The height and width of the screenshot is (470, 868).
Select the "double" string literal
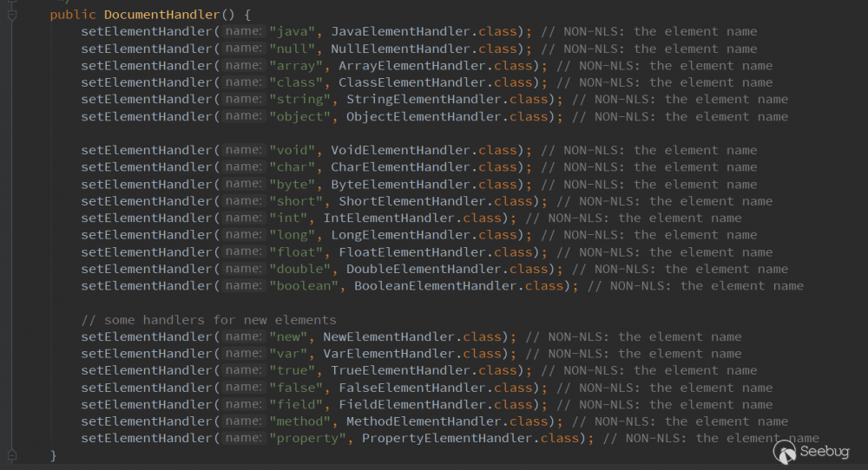pyautogui.click(x=299, y=269)
